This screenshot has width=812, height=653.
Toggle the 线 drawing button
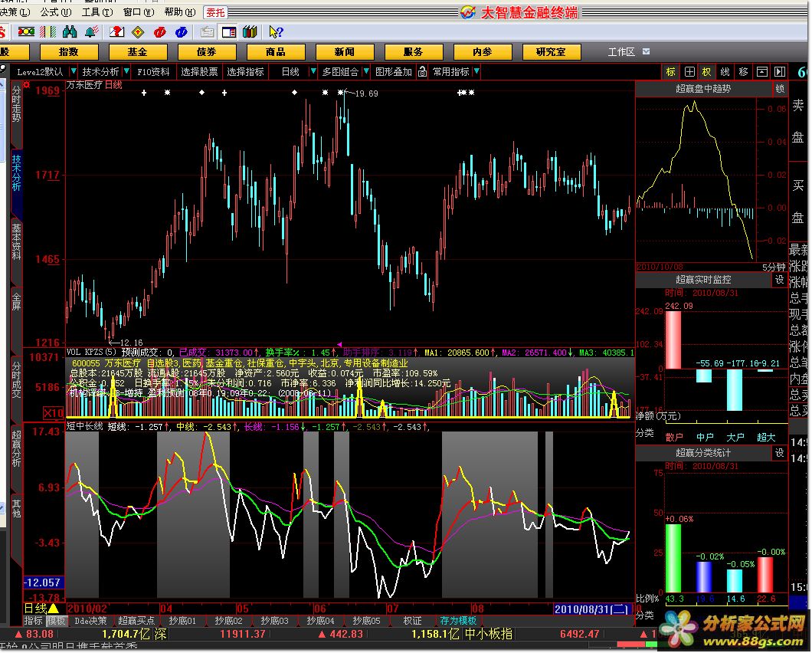click(x=725, y=72)
